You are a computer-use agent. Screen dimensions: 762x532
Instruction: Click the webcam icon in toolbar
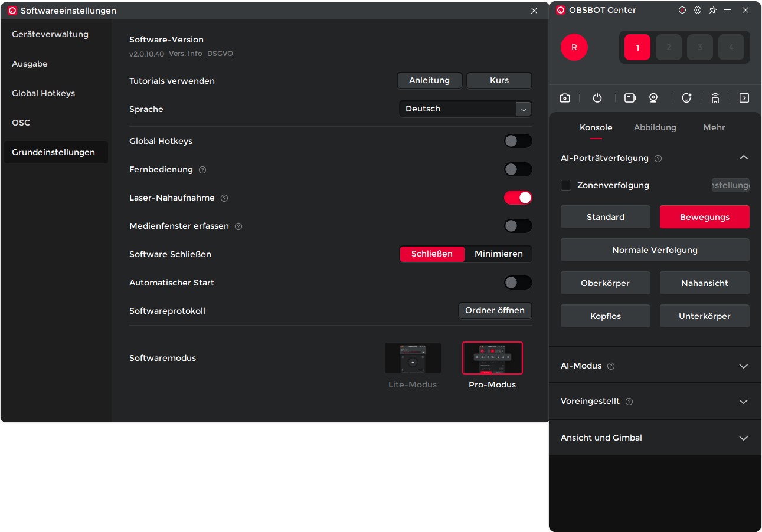[x=653, y=98]
